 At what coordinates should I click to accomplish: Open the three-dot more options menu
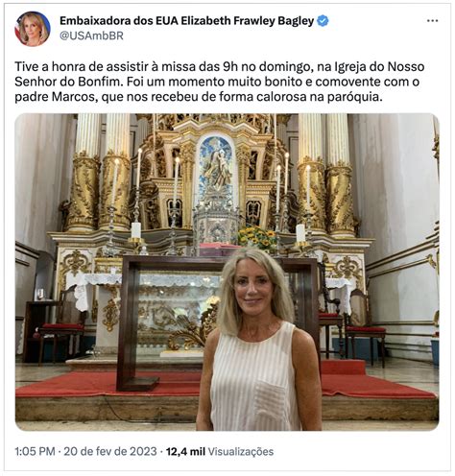coord(432,21)
